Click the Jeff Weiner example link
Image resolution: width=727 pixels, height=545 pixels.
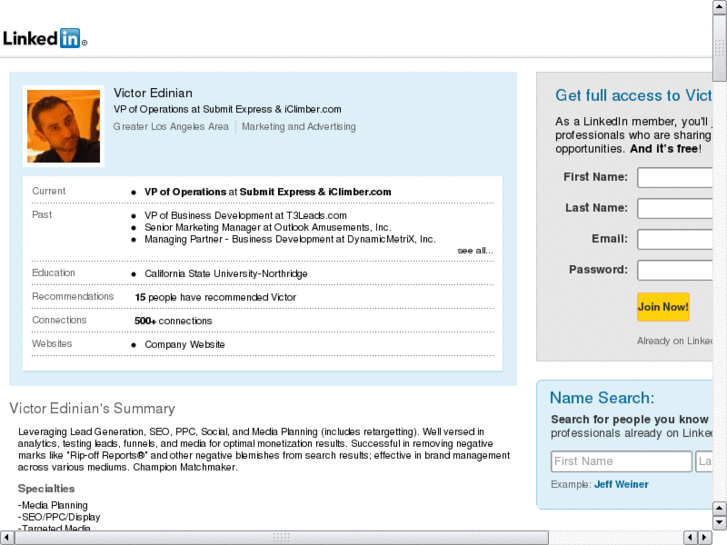coord(621,484)
